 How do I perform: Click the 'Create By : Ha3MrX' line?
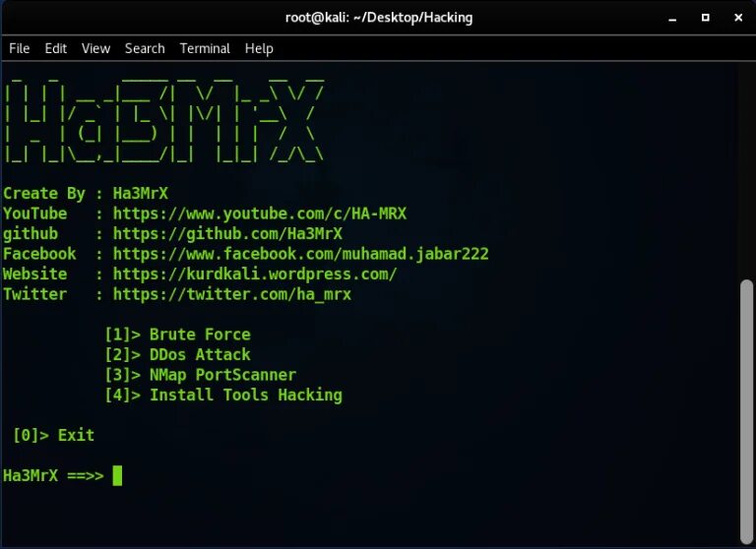point(86,194)
